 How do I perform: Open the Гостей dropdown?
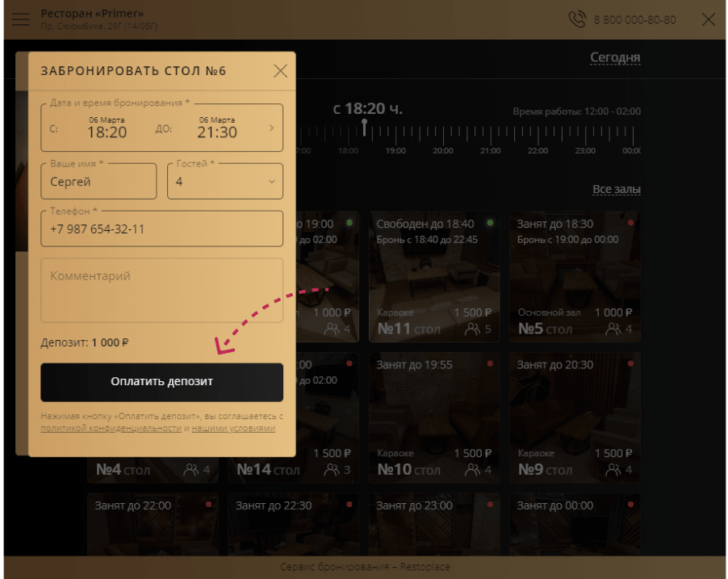225,181
